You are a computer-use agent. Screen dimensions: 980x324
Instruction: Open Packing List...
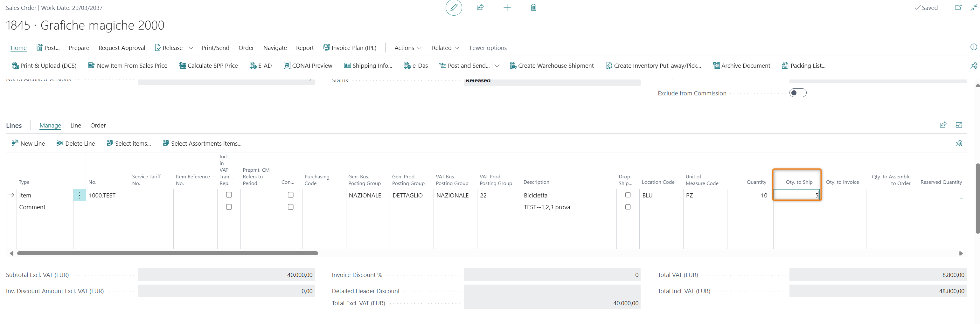(x=803, y=65)
